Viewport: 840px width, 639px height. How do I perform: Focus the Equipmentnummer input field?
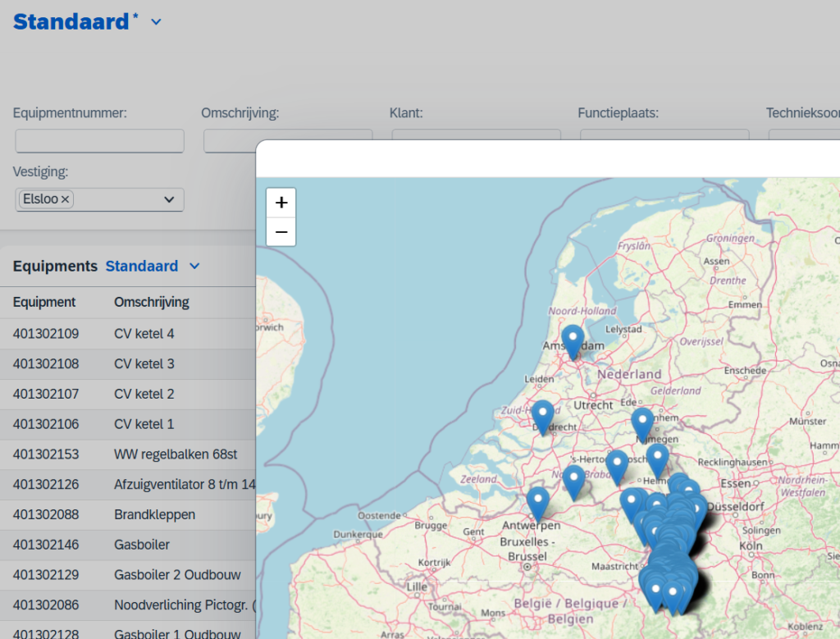[99, 141]
